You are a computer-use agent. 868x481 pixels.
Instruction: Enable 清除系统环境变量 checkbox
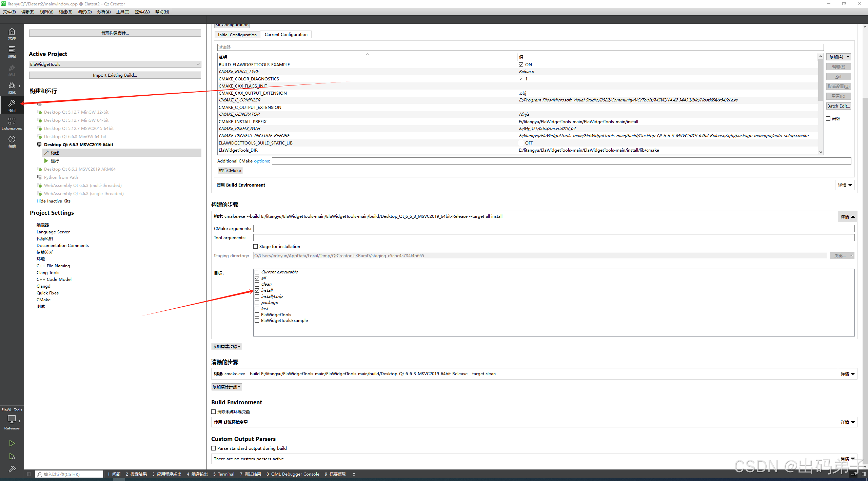[214, 411]
